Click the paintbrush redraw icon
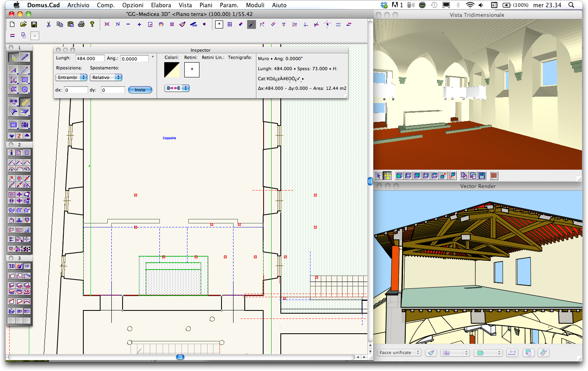The image size is (588, 371). click(x=182, y=24)
